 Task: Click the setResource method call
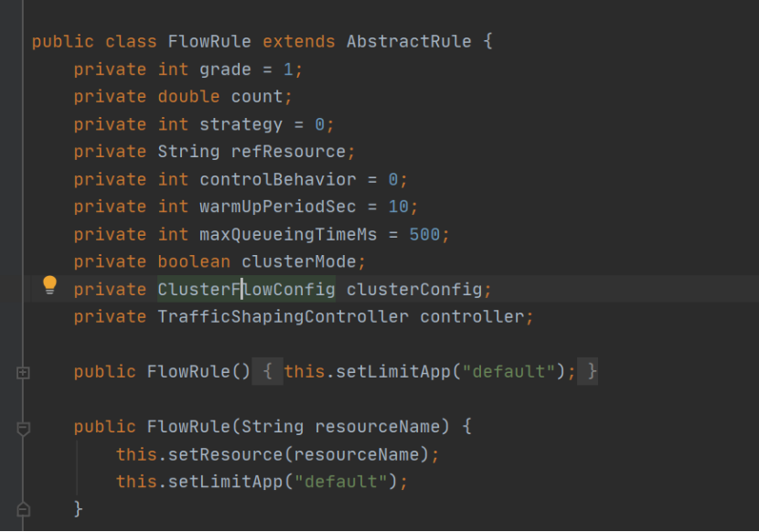(219, 454)
